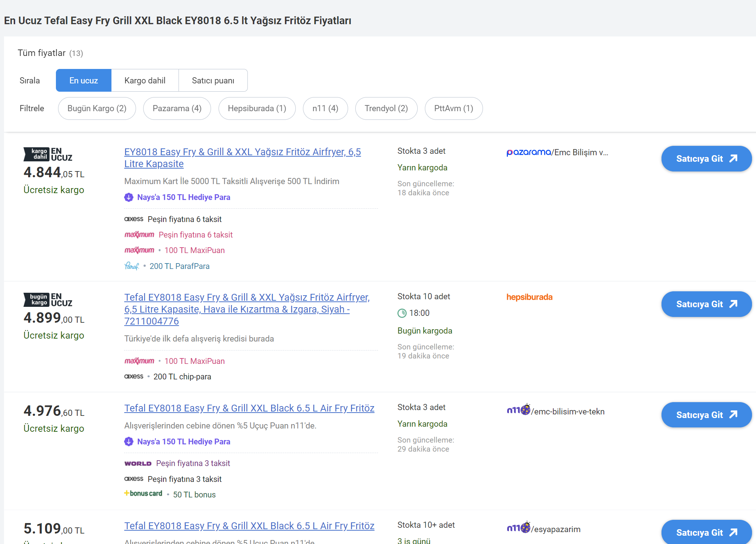Image resolution: width=756 pixels, height=544 pixels.
Task: Filter by Hepsiburada (1)
Action: tap(257, 108)
